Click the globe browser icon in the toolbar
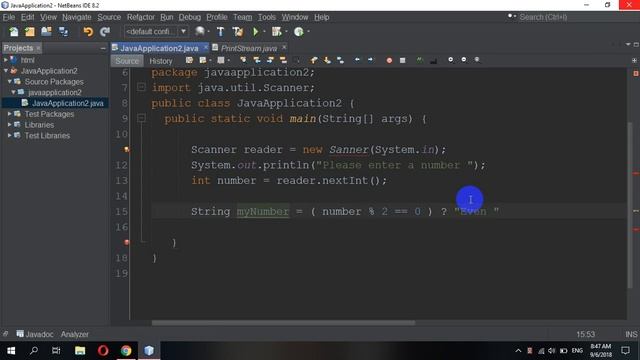 [200, 31]
